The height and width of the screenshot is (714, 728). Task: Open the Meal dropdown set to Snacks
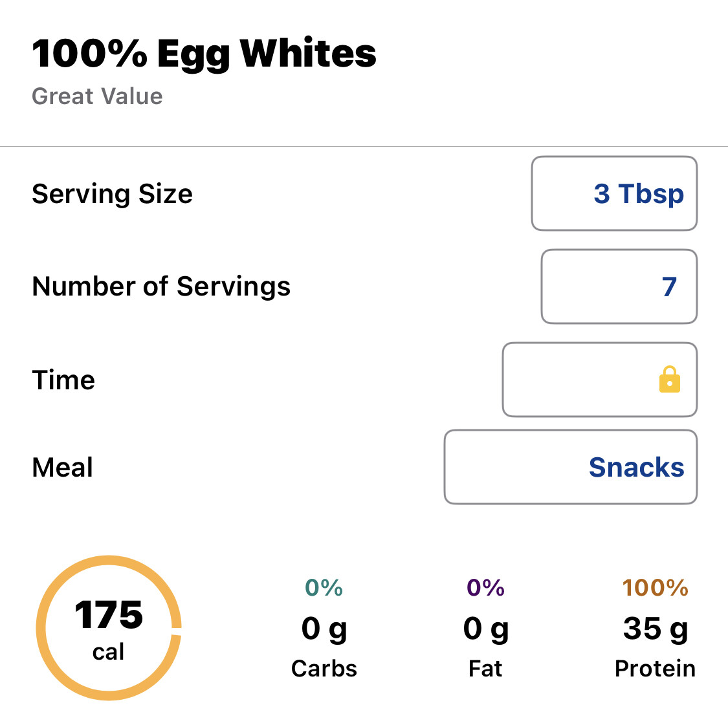[570, 467]
